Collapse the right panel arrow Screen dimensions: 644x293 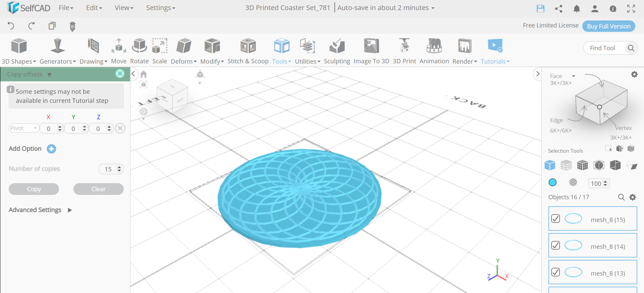538,74
